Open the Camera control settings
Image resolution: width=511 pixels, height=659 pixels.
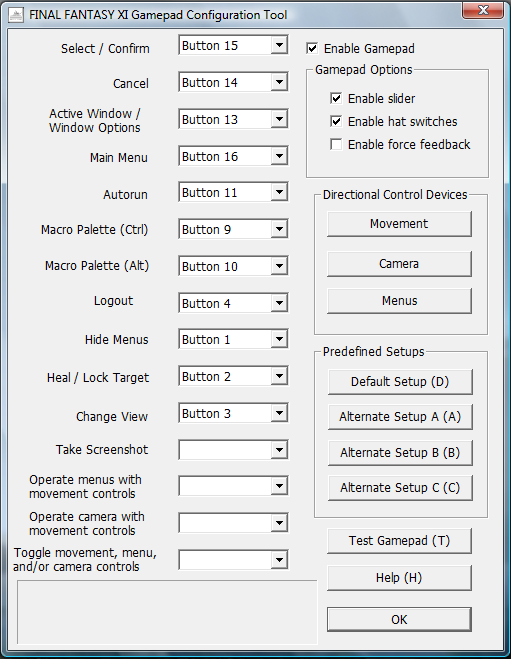[399, 264]
